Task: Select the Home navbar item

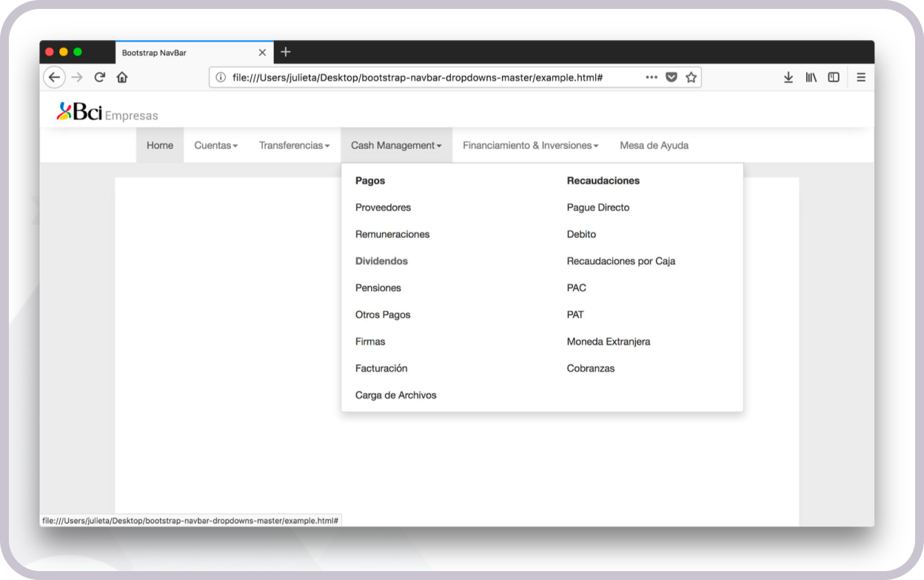Action: tap(160, 146)
